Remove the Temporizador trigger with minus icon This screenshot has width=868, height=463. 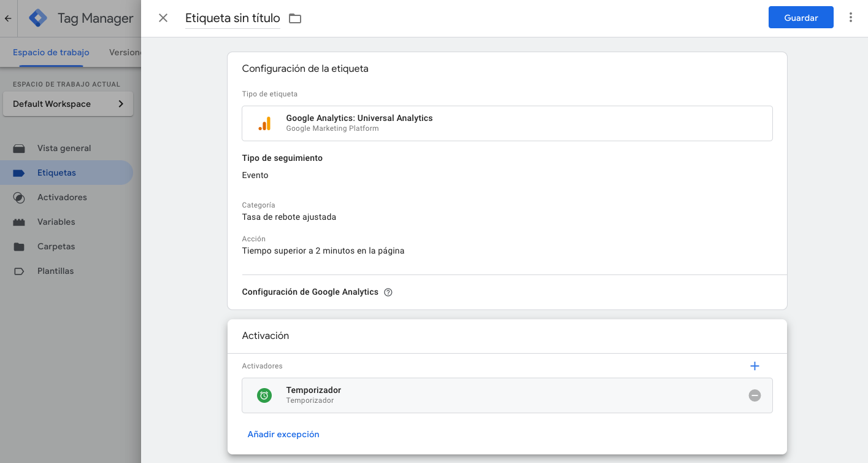click(x=755, y=395)
